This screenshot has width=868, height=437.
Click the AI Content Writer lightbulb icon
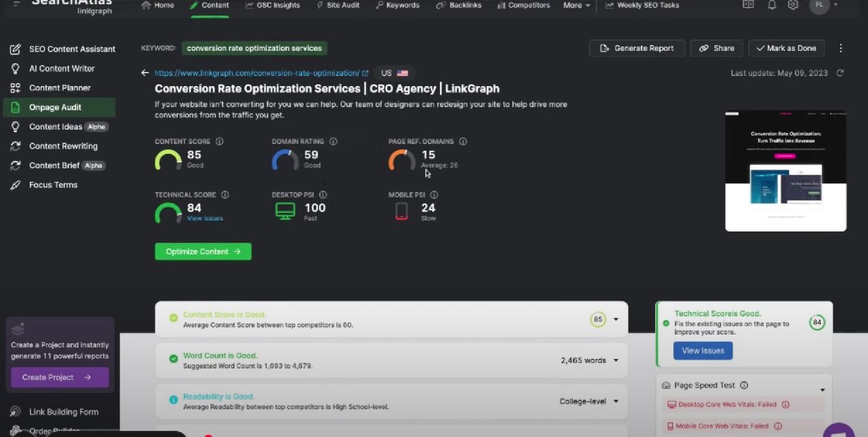click(15, 69)
